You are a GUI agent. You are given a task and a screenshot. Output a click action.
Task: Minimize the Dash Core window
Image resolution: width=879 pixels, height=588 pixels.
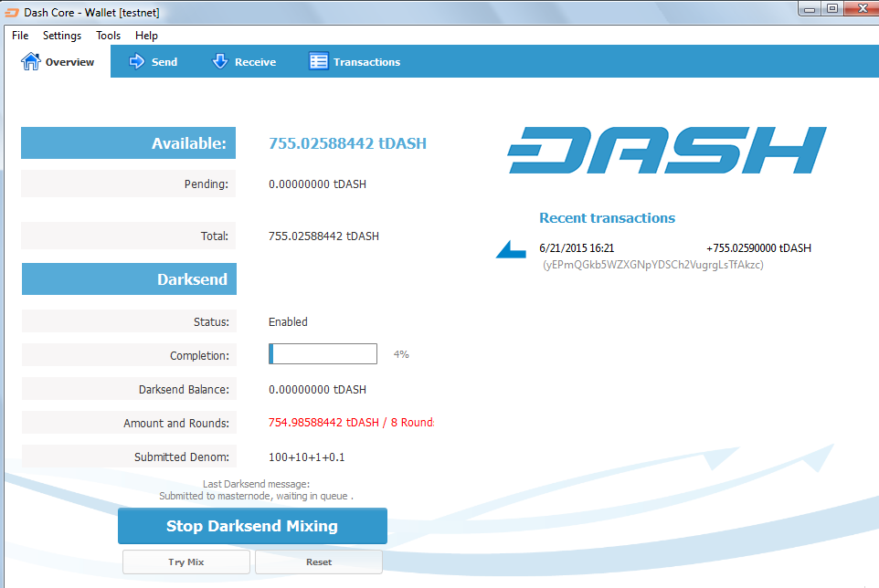pos(810,9)
